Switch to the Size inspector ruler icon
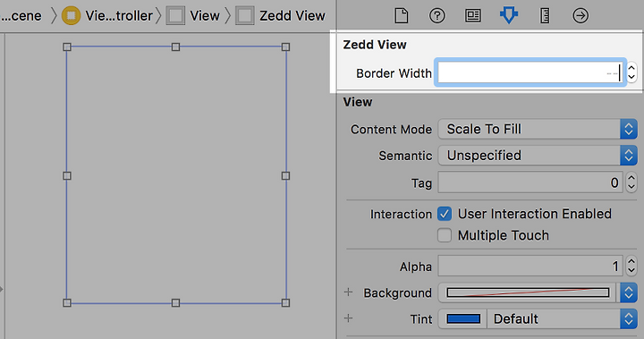 coord(545,16)
